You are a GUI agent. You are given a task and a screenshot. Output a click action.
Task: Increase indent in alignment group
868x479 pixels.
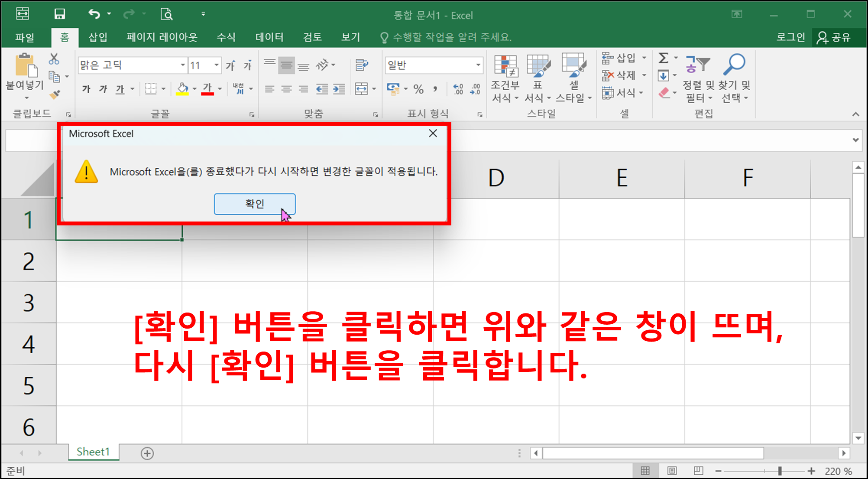[x=339, y=89]
